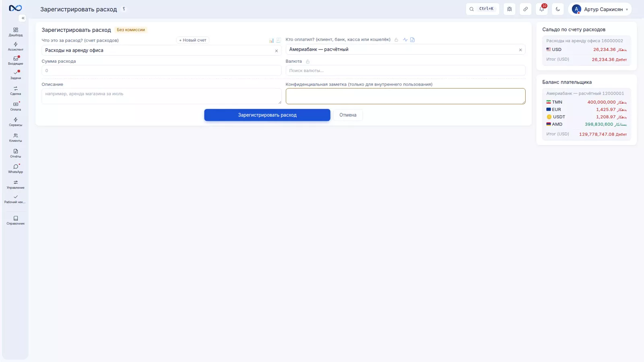Open Клиенты in the sidebar
Screen dimensions: 644x362
[15, 138]
